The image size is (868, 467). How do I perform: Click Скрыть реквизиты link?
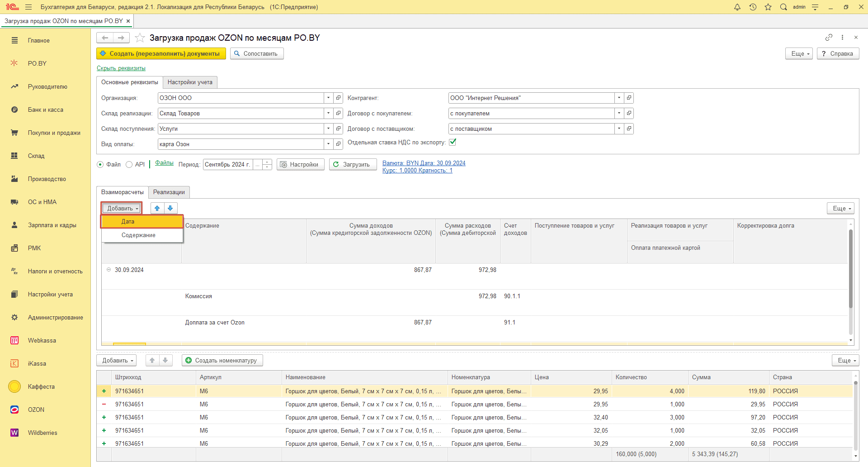[121, 68]
